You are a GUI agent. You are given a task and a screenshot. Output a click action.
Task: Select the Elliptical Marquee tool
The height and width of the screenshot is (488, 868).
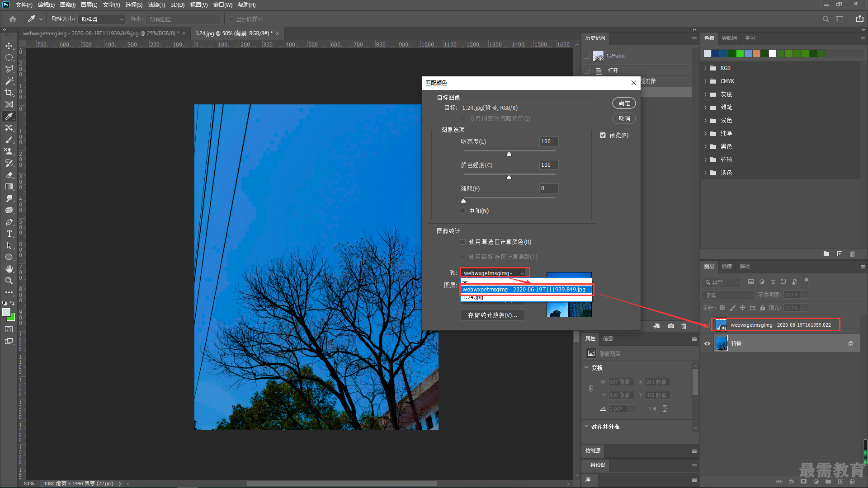(9, 57)
